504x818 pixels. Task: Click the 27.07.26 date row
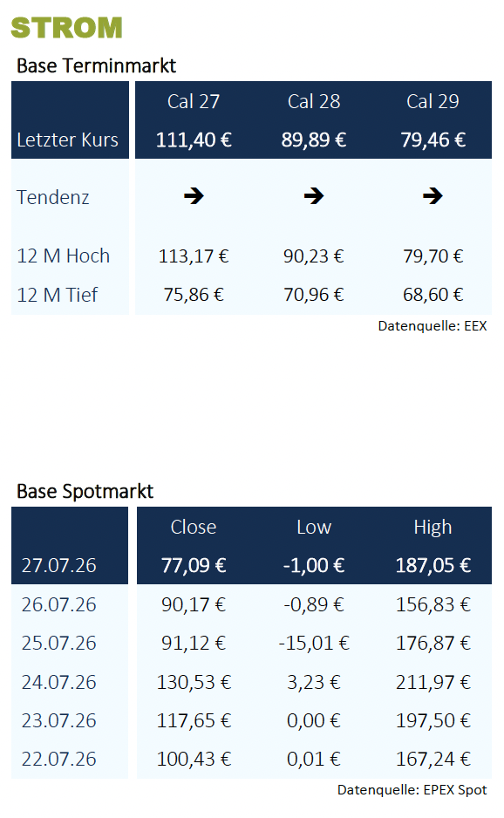tap(251, 565)
